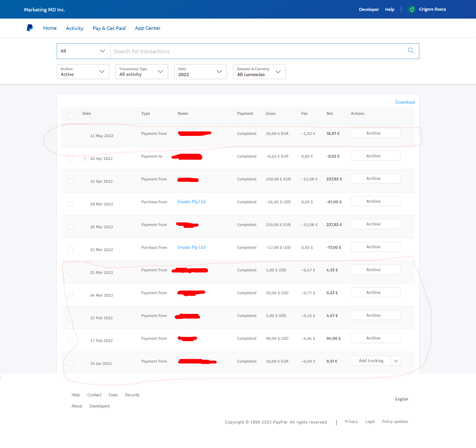476x448 pixels.
Task: Click the Search for transactions field
Action: 258,51
